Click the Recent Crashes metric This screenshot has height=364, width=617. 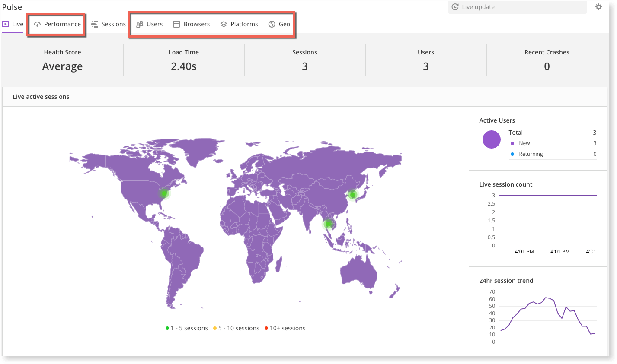point(547,60)
